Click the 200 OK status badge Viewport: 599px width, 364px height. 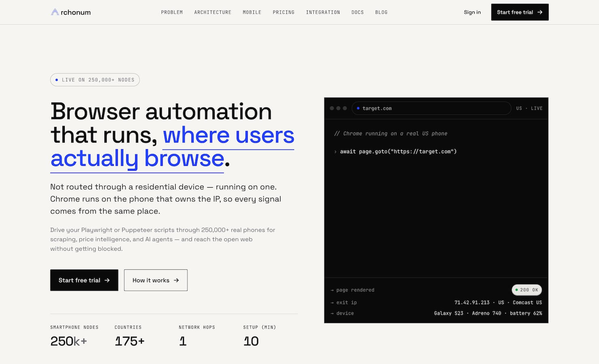tap(527, 290)
